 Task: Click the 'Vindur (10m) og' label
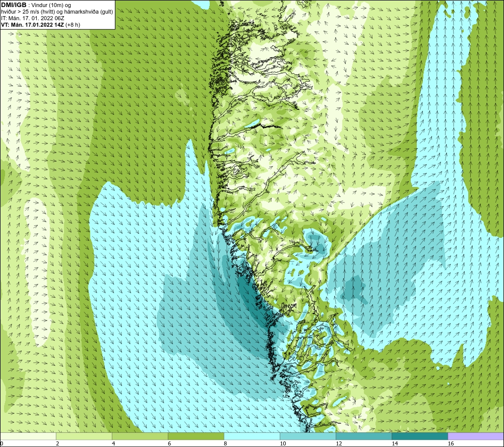point(52,6)
